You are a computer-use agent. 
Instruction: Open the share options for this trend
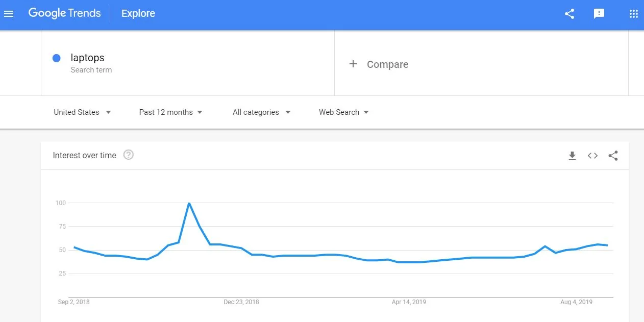(x=569, y=14)
